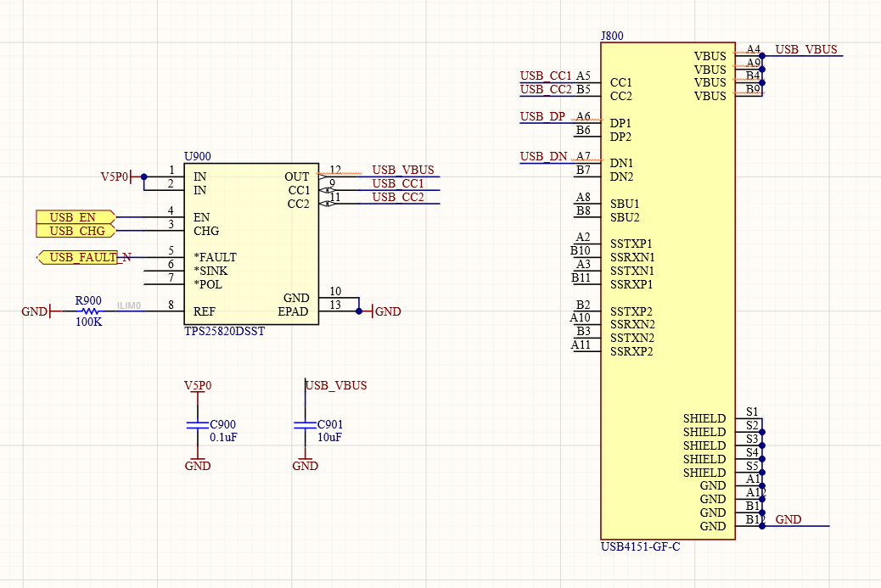Select the C901 capacitor symbol
Viewport: 881px width, 588px height.
(x=305, y=425)
